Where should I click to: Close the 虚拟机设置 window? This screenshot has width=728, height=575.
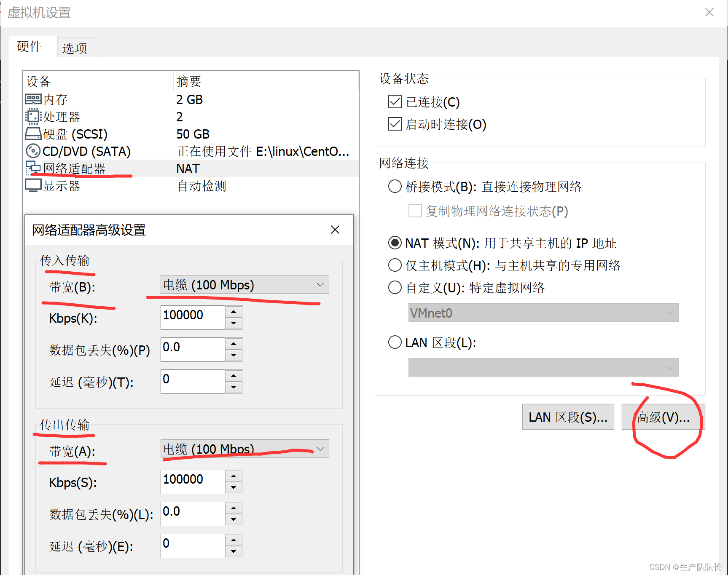(x=709, y=13)
